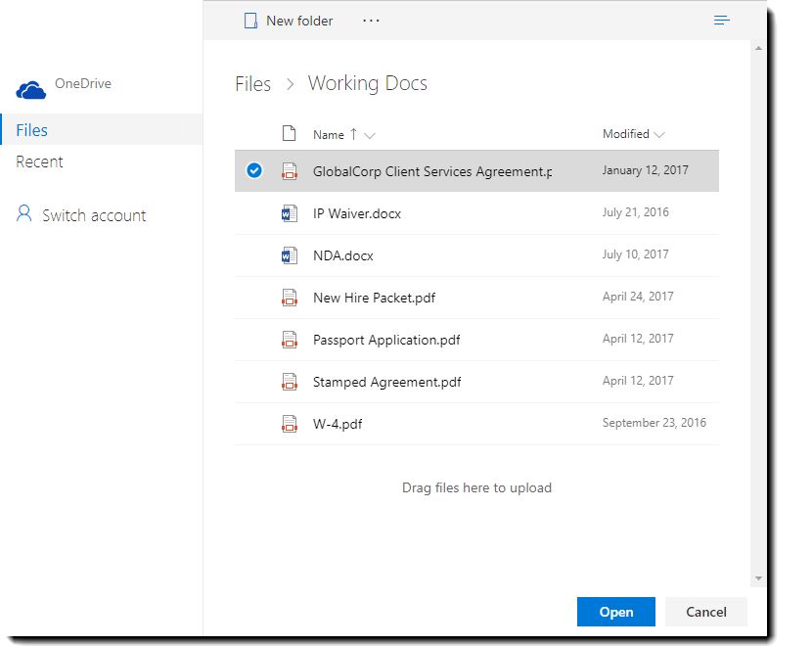Open the Modified column dropdown
Image resolution: width=812 pixels, height=646 pixels.
pyautogui.click(x=659, y=135)
